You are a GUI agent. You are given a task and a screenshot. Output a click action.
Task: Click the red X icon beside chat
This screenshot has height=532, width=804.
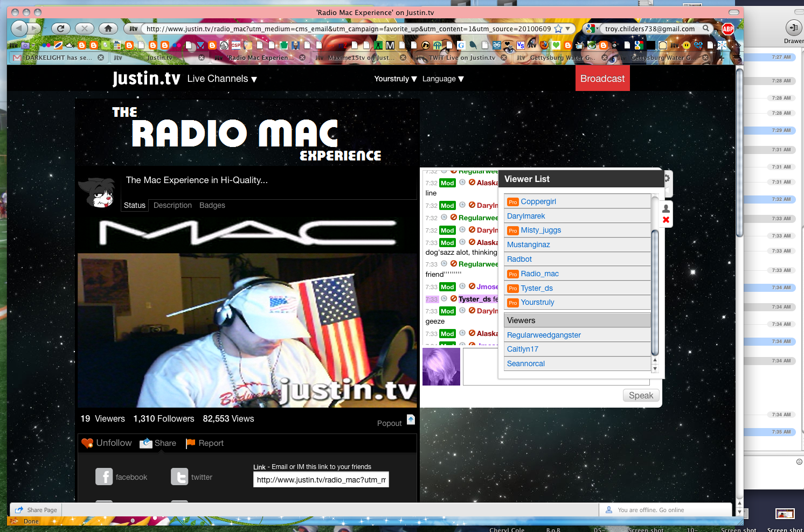pyautogui.click(x=666, y=220)
